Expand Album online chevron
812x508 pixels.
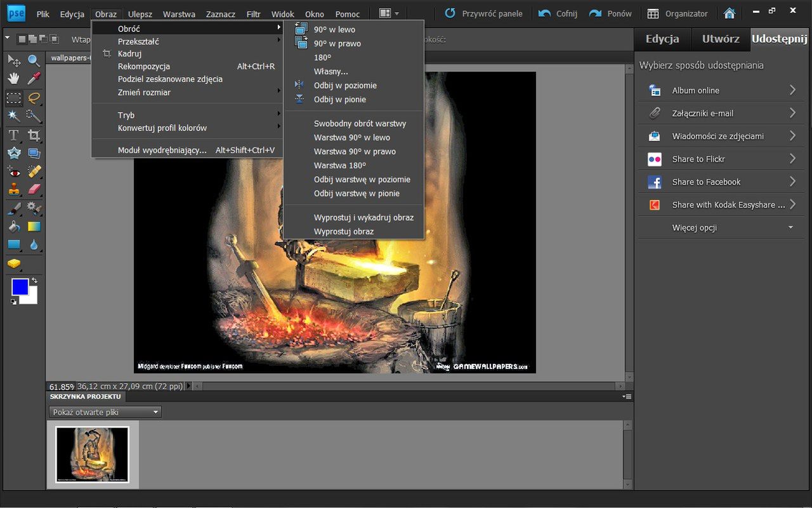click(792, 90)
